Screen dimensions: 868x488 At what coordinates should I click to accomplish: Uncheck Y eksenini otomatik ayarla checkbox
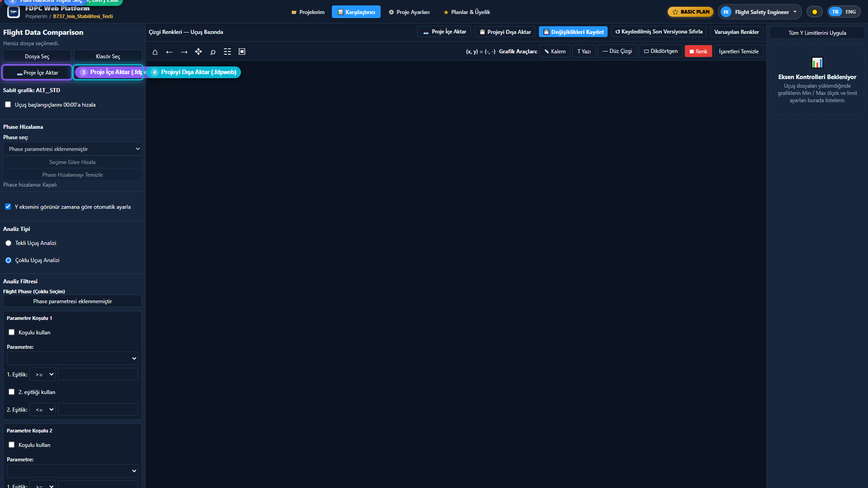pos(8,206)
